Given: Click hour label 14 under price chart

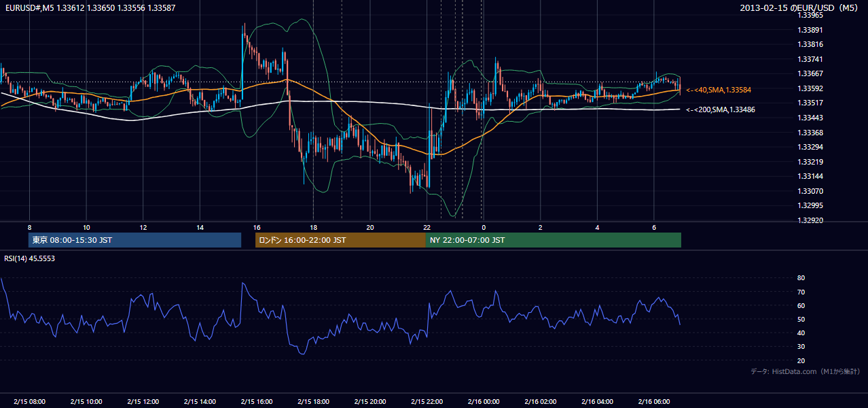Looking at the screenshot, I should click(200, 227).
